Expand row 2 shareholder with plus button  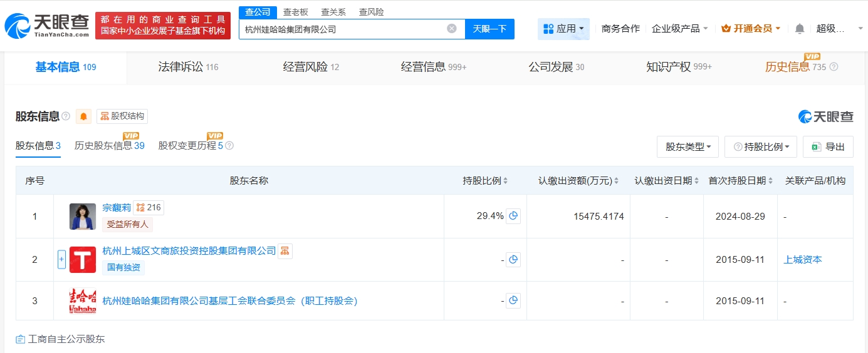(x=61, y=260)
